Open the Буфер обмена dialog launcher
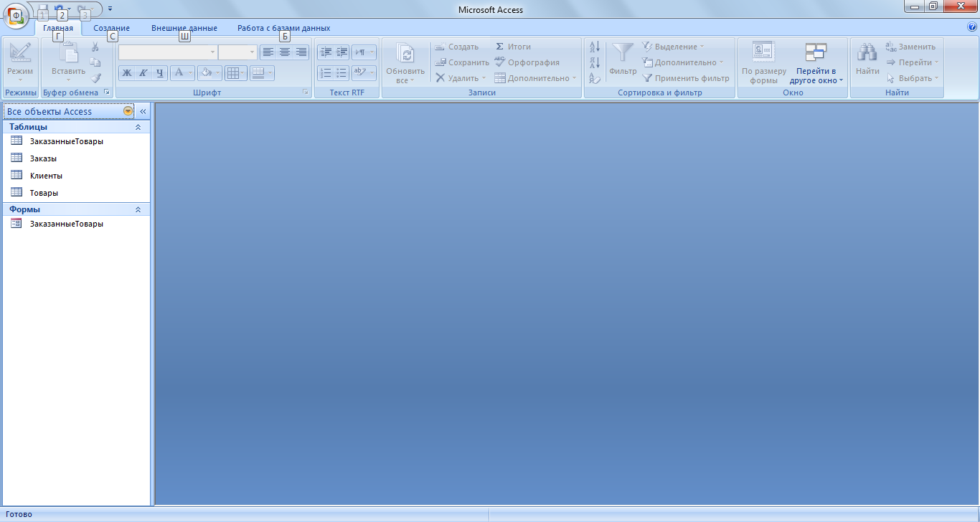The height and width of the screenshot is (522, 980). [x=107, y=92]
